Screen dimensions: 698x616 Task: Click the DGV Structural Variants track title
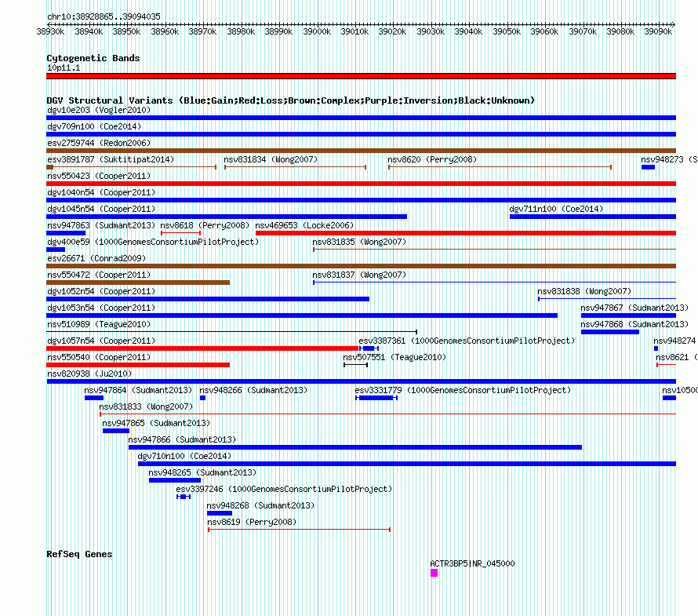pyautogui.click(x=290, y=100)
